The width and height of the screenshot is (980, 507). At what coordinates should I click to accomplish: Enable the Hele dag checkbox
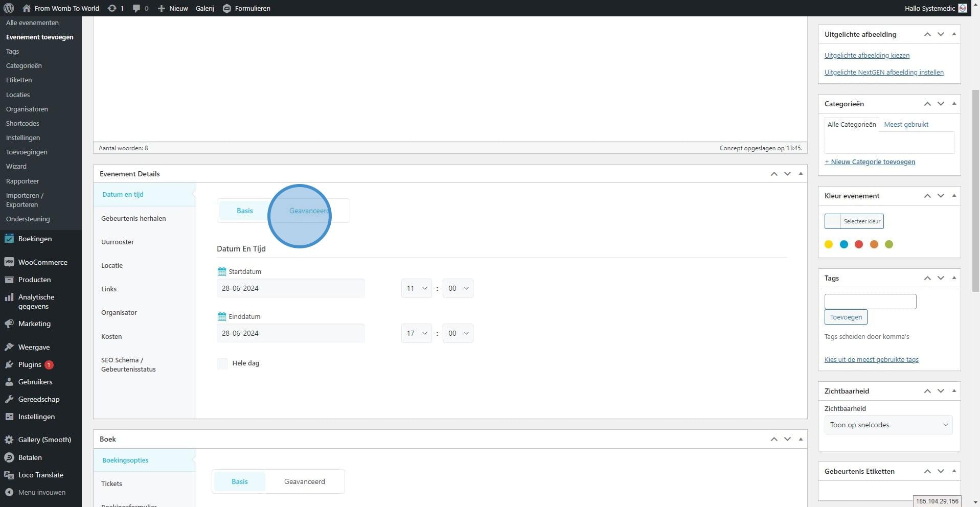tap(222, 363)
